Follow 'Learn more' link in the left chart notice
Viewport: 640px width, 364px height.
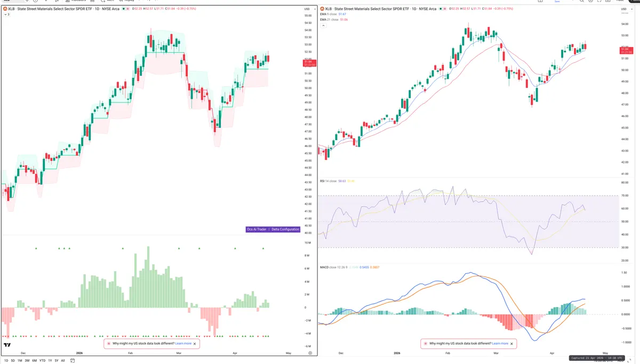click(x=183, y=344)
